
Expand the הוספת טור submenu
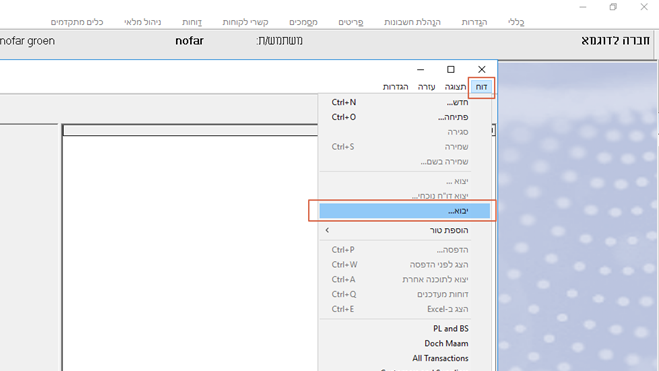pyautogui.click(x=405, y=230)
